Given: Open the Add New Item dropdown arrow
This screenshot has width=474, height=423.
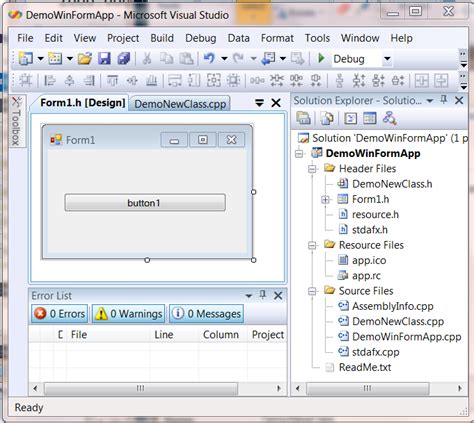Looking at the screenshot, I should click(70, 59).
